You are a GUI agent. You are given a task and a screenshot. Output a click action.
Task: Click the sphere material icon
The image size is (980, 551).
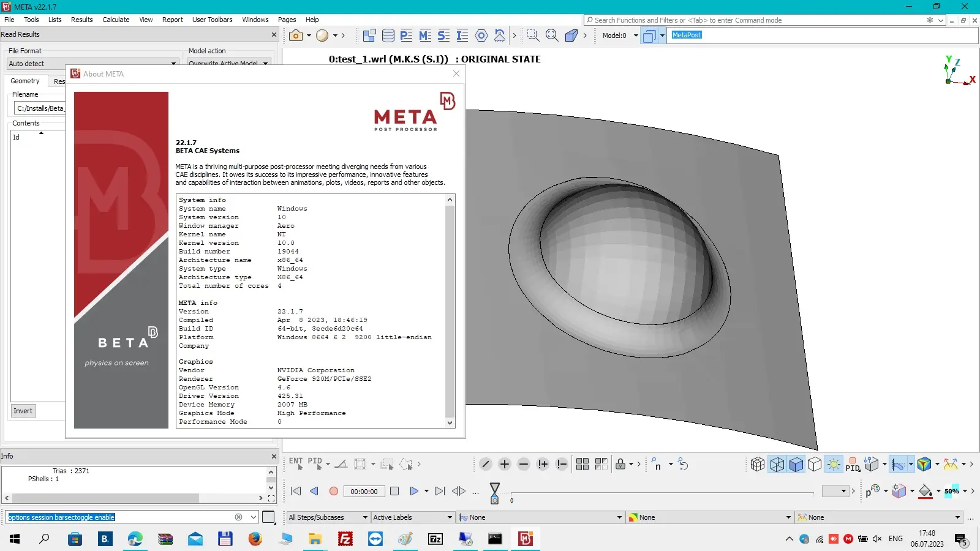322,36
